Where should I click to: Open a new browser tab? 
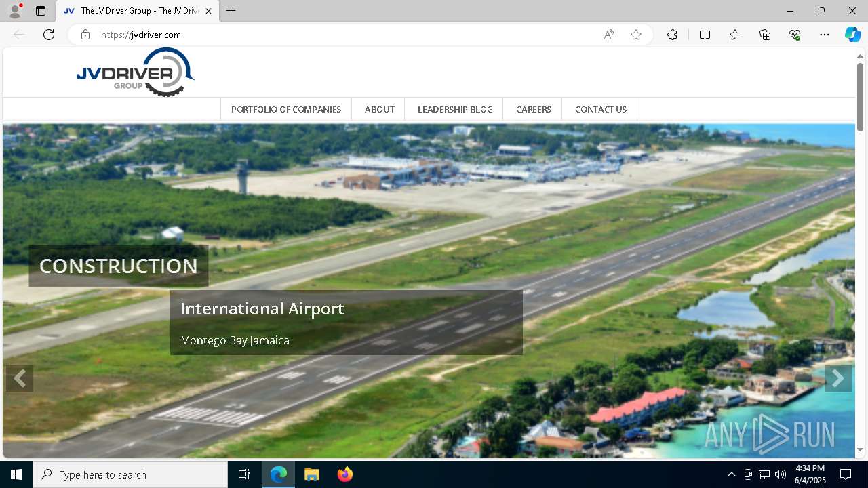point(231,11)
